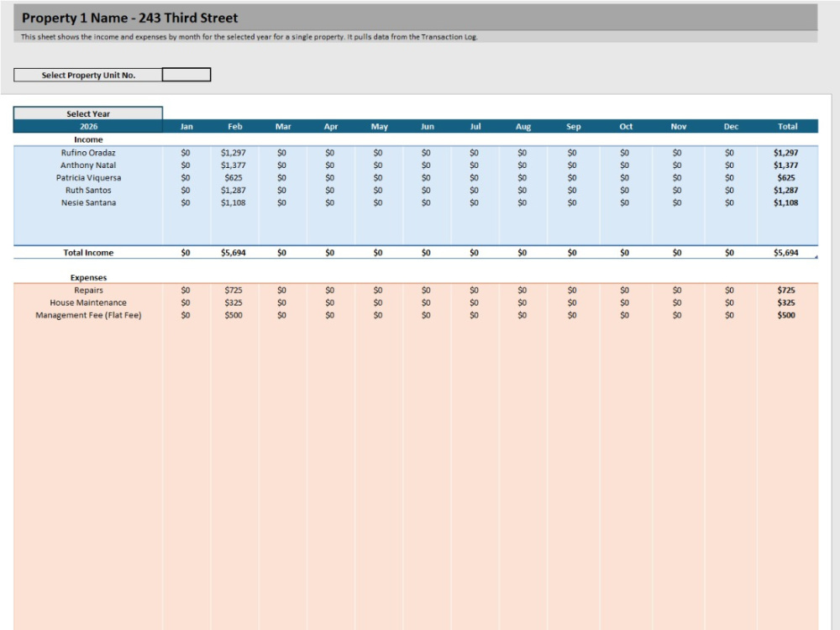Click the Feb column header
This screenshot has width=840, height=630.
click(x=234, y=127)
